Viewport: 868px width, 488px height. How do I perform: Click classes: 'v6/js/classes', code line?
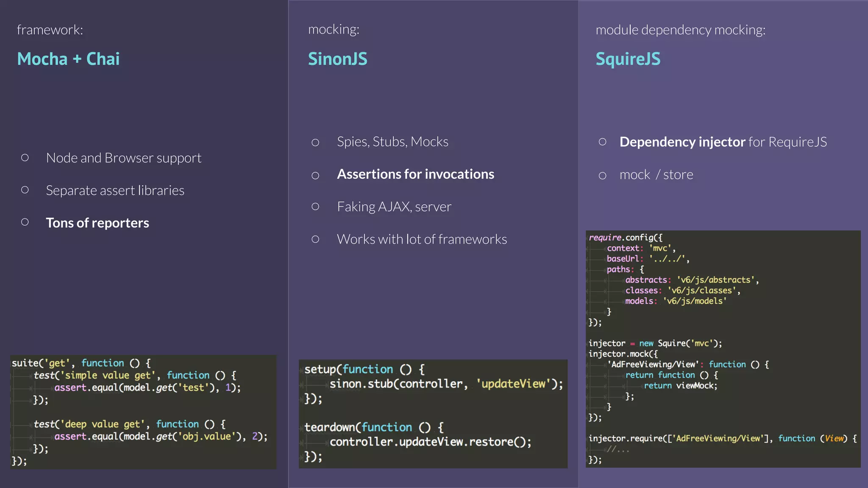[x=683, y=291]
